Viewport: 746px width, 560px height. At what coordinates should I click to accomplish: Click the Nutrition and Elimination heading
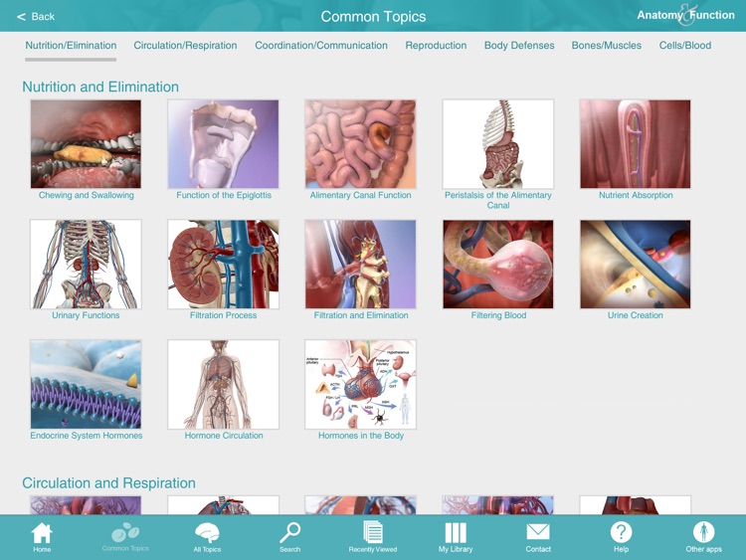(100, 87)
